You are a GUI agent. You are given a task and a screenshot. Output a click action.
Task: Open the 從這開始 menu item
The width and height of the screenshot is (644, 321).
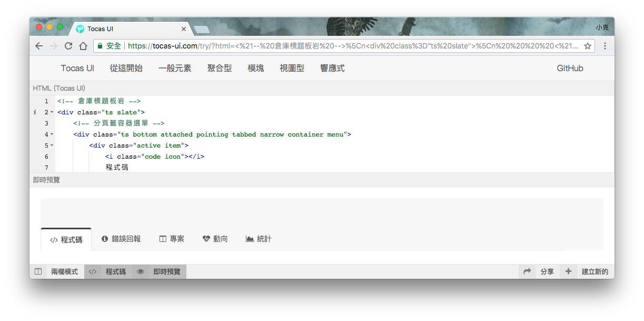click(126, 68)
